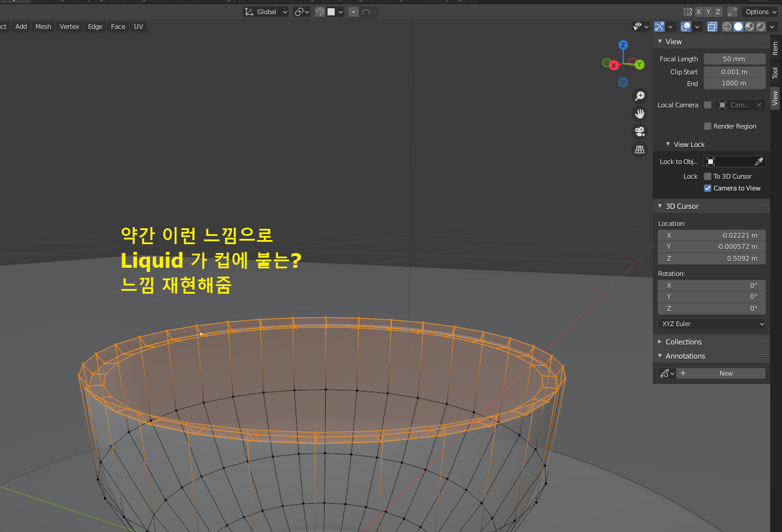Toggle Z axis mirror button

(x=718, y=12)
